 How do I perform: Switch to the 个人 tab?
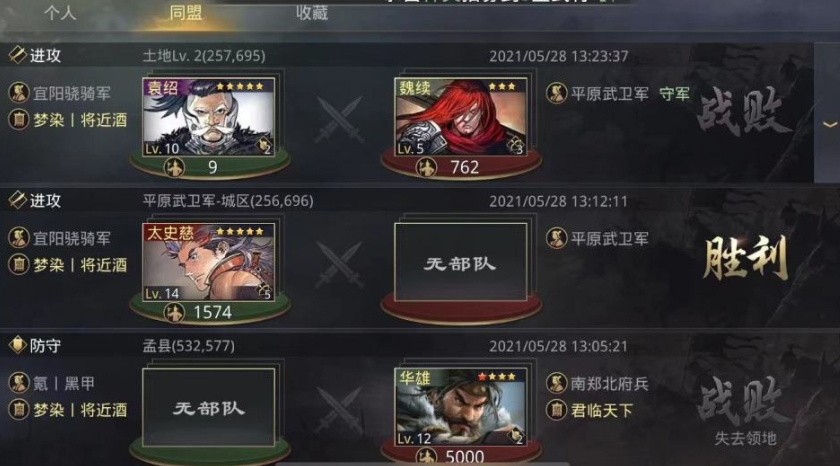(x=60, y=13)
